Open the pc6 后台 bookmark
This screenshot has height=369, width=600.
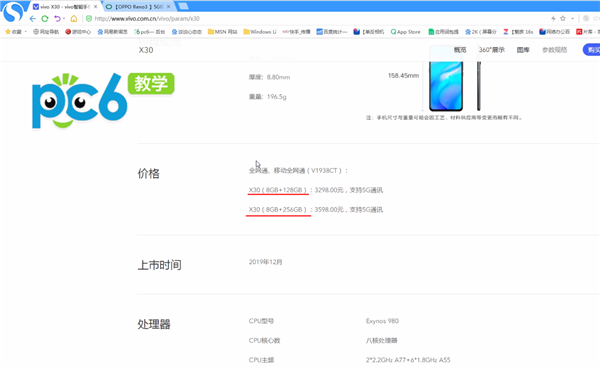click(x=150, y=32)
